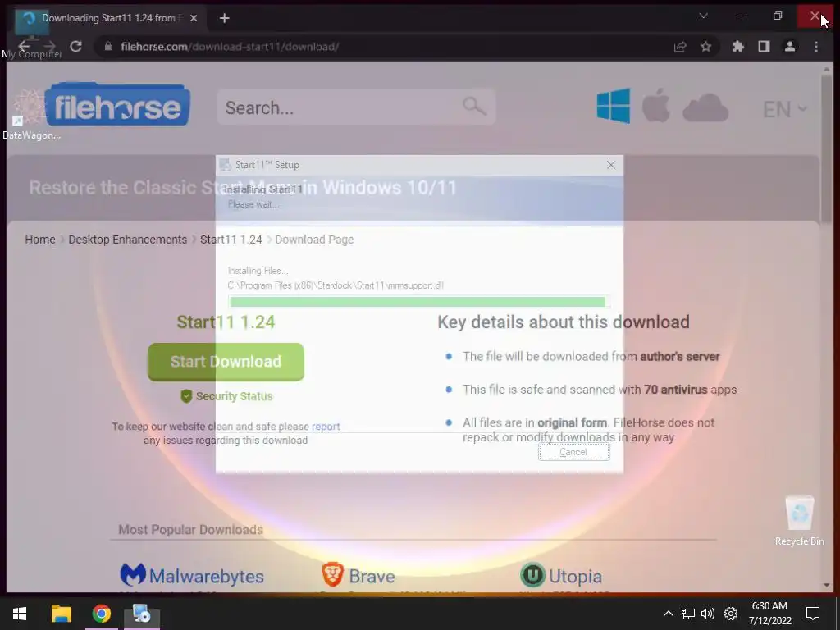This screenshot has height=630, width=840.
Task: Bookmark this page with the star icon
Action: pyautogui.click(x=706, y=47)
